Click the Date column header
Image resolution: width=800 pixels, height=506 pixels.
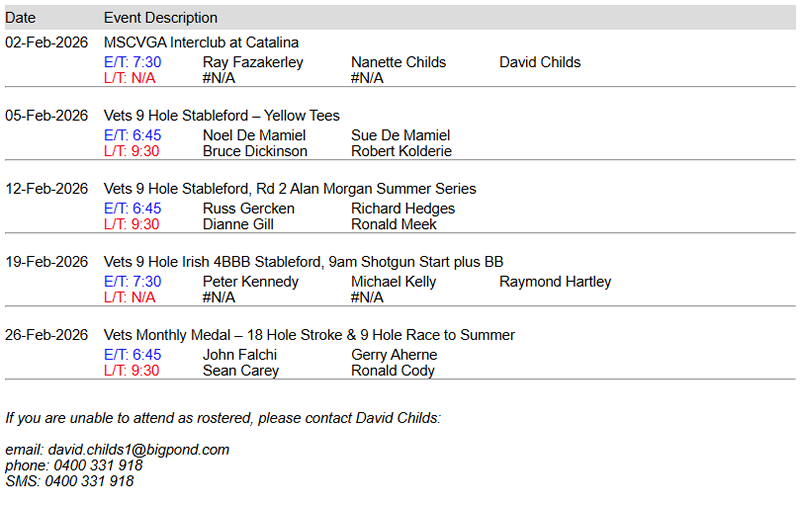[x=20, y=18]
